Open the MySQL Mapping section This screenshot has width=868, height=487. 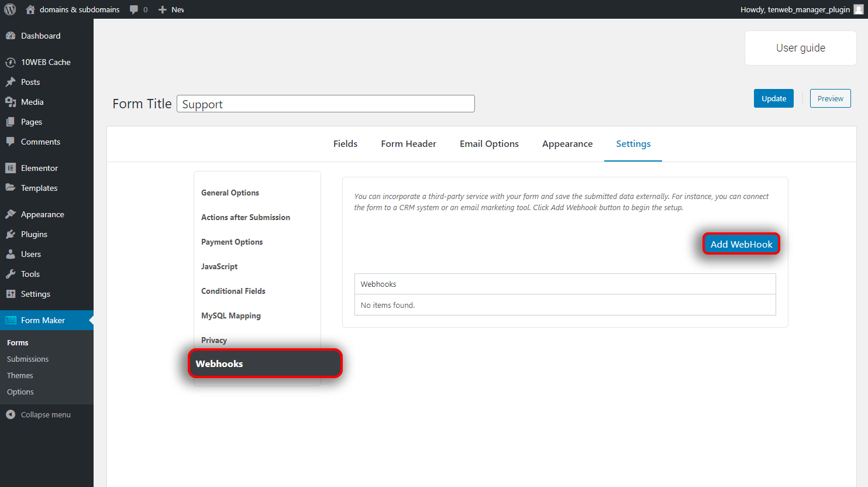click(231, 315)
